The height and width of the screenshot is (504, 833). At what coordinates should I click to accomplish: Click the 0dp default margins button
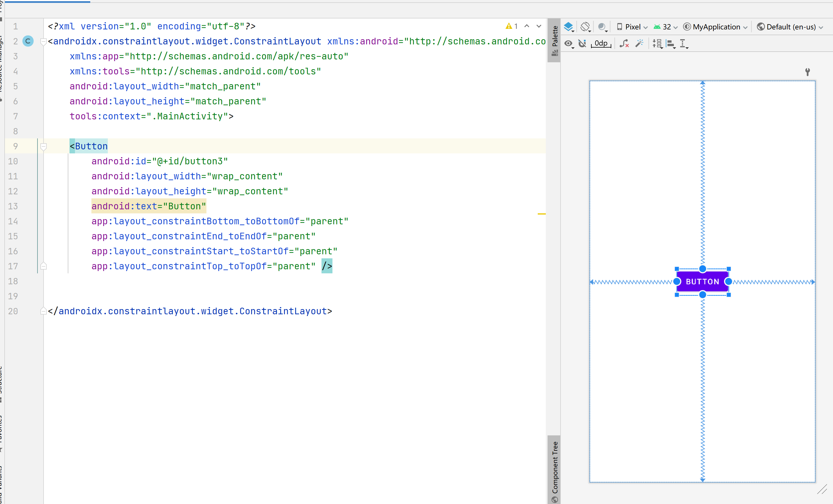[601, 44]
